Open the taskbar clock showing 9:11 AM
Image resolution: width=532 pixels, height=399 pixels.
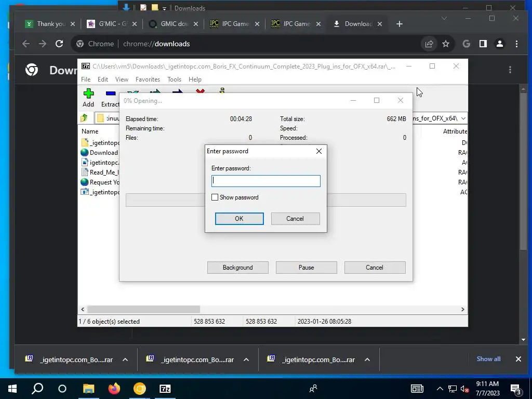[487, 389]
